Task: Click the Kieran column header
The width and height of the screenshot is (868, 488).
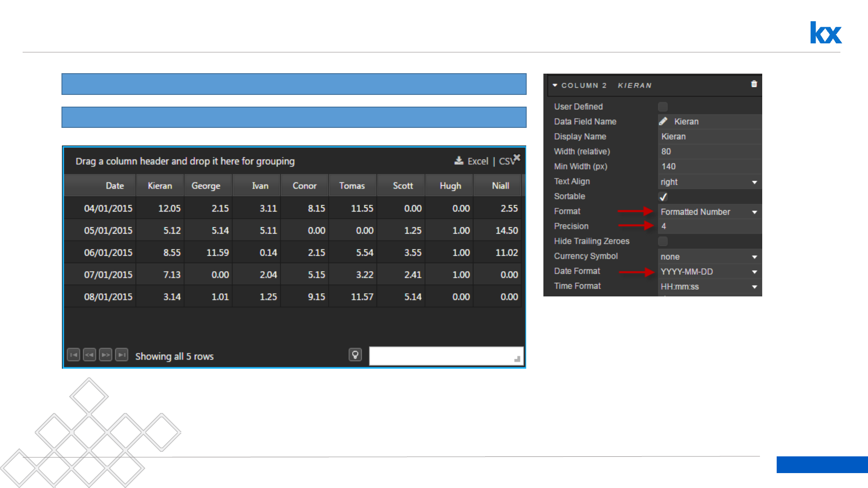Action: click(x=160, y=186)
